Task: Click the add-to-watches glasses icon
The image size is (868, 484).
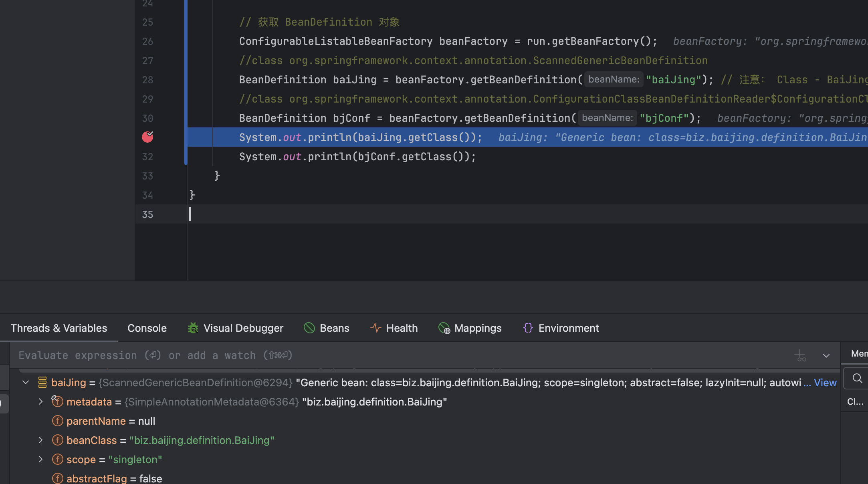Action: (x=800, y=356)
